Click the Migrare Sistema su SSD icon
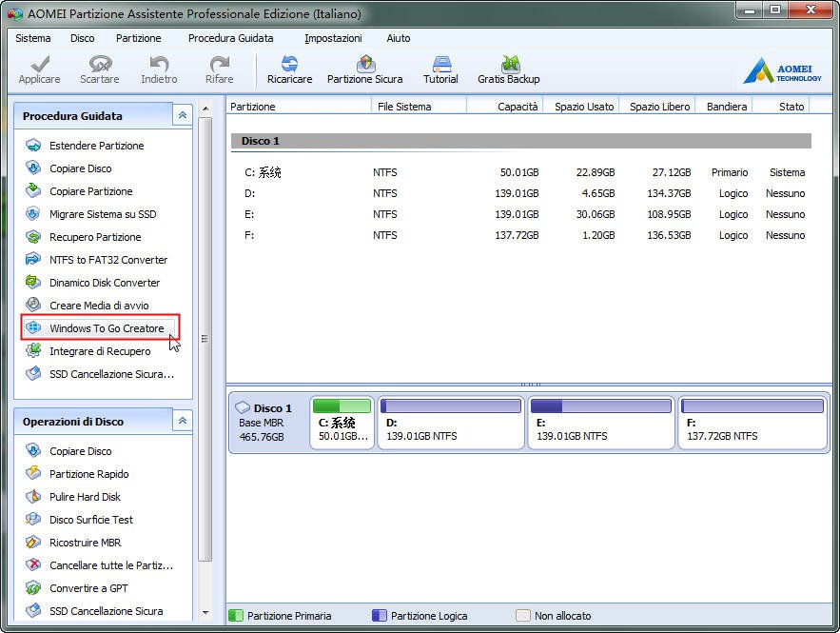 [x=33, y=214]
